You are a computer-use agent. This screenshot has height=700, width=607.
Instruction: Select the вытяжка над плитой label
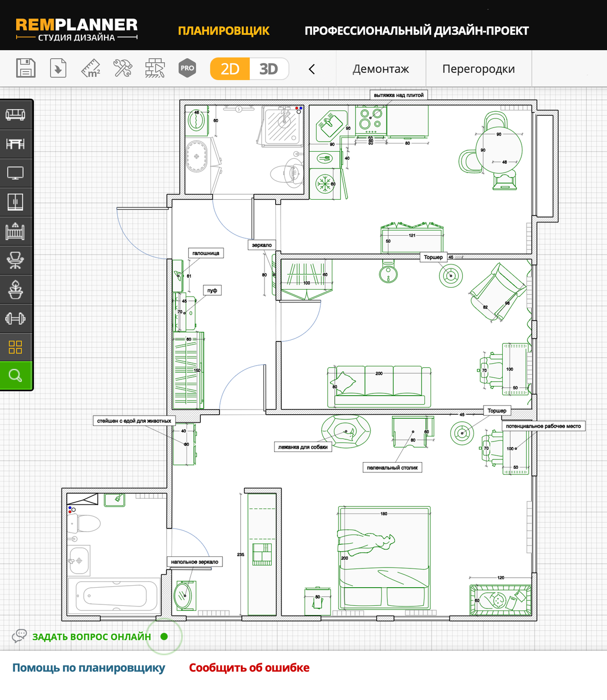coord(399,95)
